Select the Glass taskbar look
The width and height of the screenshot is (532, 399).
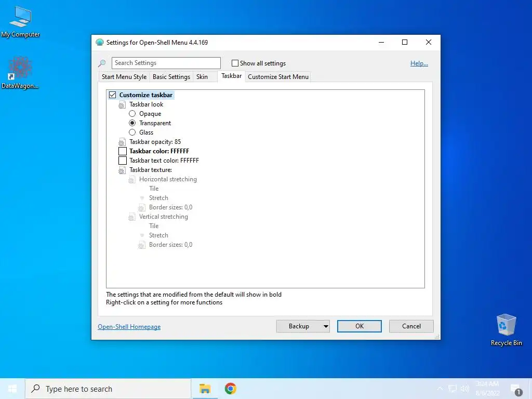(x=132, y=132)
